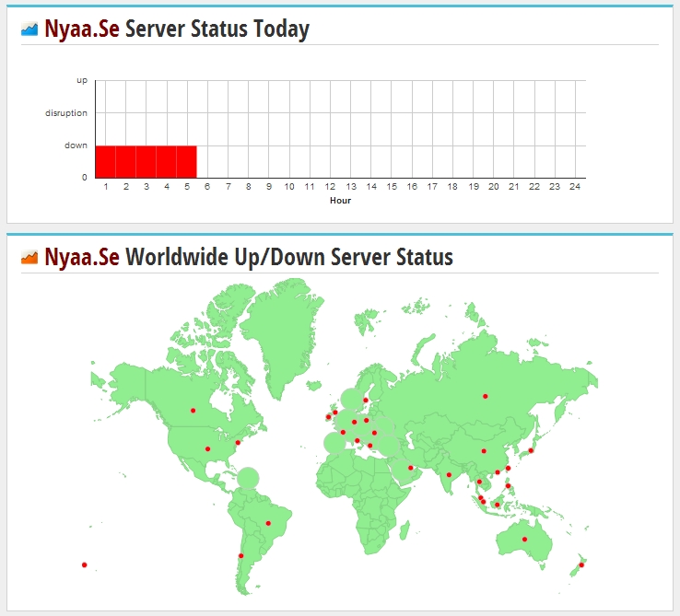Click the red marker on the US east coast
Viewport: 680px width, 616px height.
coord(238,443)
